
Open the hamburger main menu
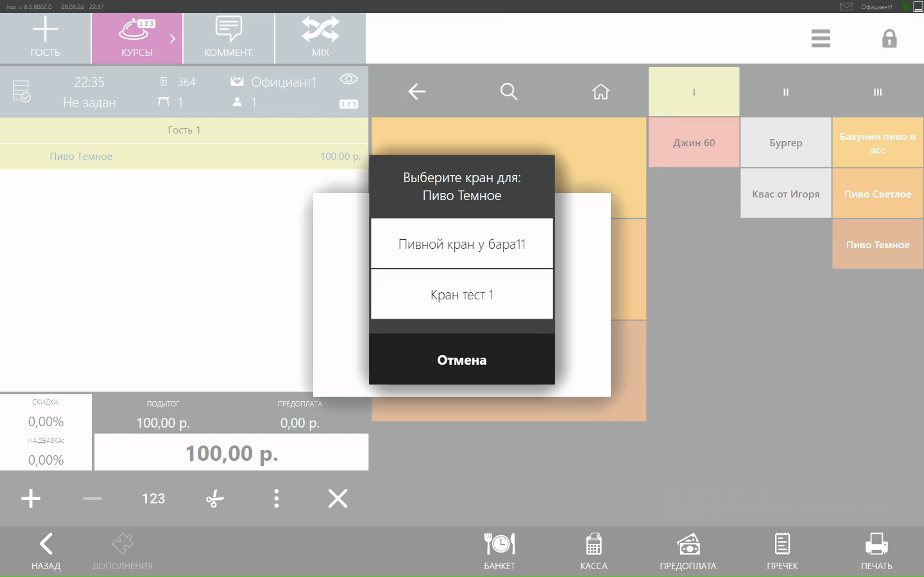click(x=820, y=38)
